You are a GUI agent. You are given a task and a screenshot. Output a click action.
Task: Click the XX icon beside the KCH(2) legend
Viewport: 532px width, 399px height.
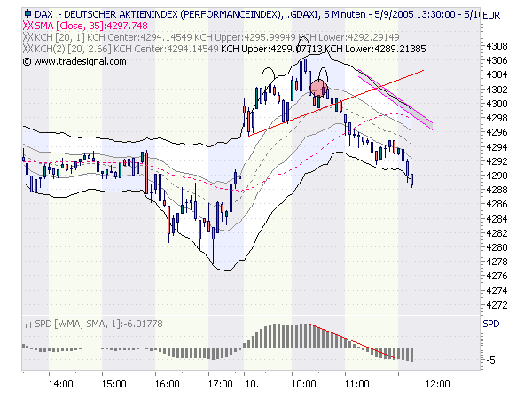(28, 49)
